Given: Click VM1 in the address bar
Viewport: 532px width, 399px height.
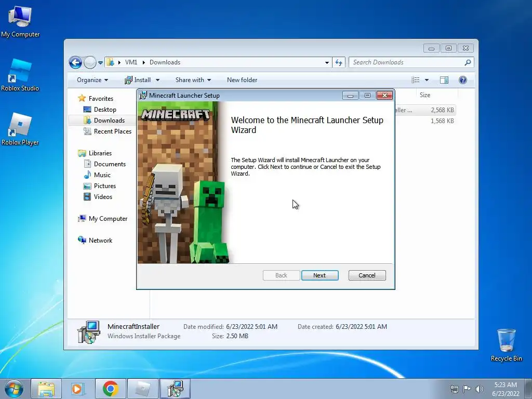Looking at the screenshot, I should (131, 62).
